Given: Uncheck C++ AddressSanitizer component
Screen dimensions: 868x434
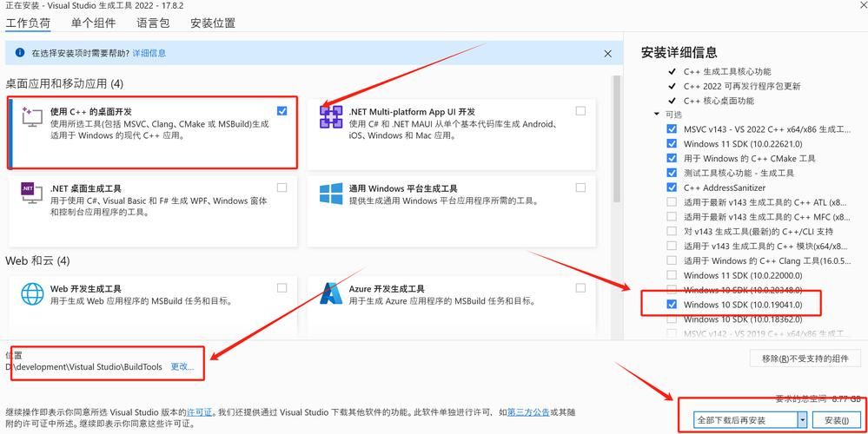Looking at the screenshot, I should pyautogui.click(x=672, y=187).
